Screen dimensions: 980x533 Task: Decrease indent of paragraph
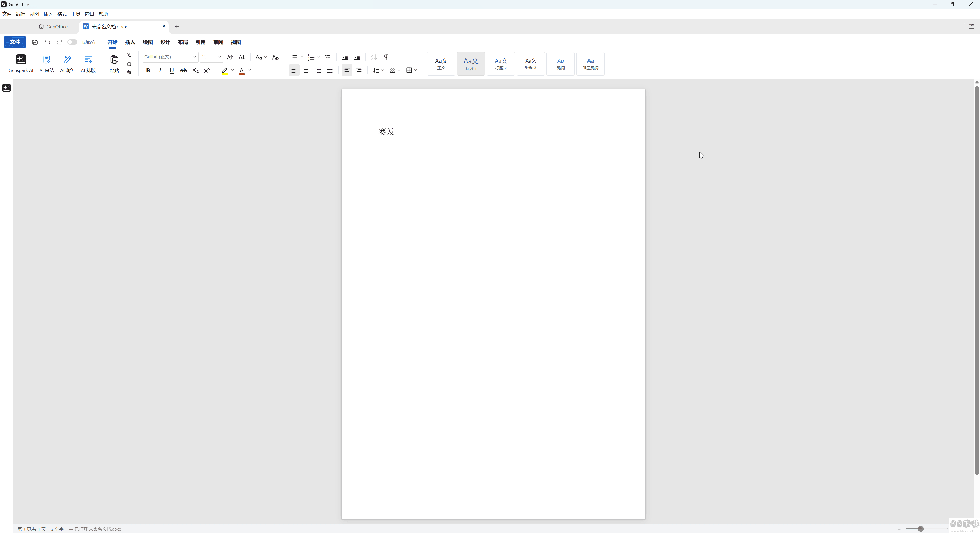point(345,57)
